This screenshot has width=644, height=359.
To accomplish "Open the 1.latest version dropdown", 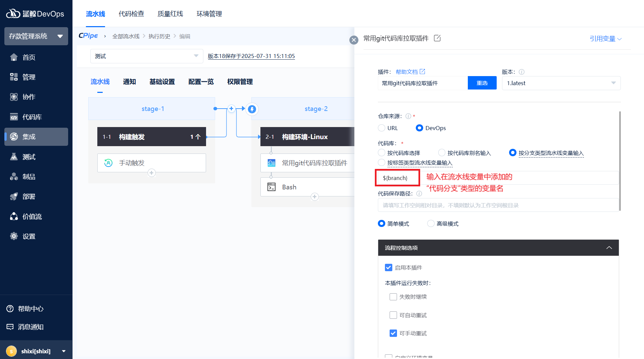I will 561,83.
